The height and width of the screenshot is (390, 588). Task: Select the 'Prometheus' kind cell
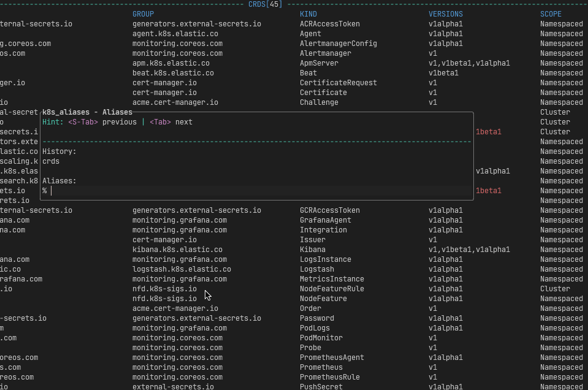click(321, 367)
